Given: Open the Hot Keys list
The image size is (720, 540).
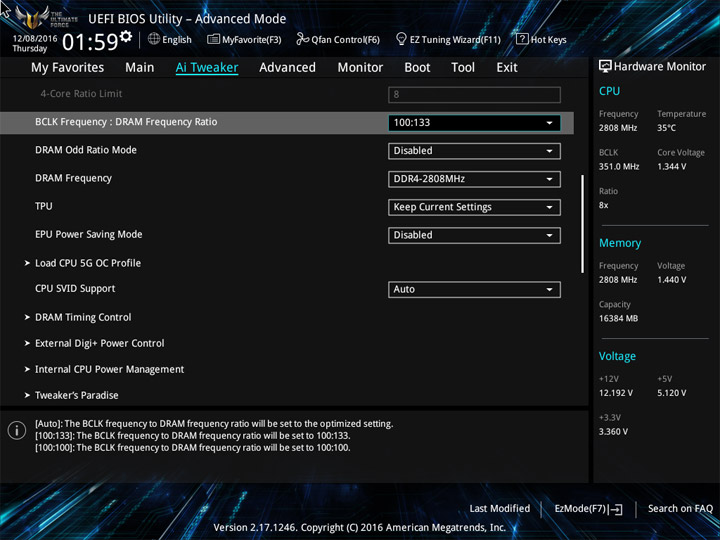Looking at the screenshot, I should [x=541, y=39].
